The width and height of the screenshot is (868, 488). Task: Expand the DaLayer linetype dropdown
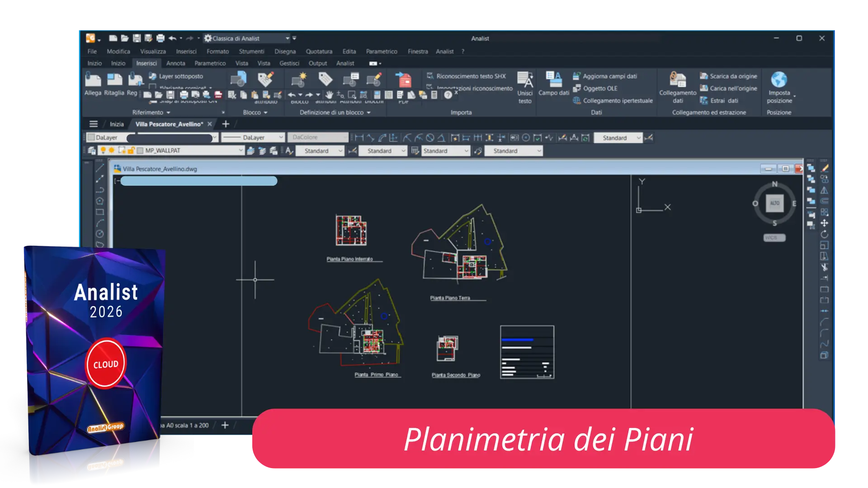click(x=281, y=137)
